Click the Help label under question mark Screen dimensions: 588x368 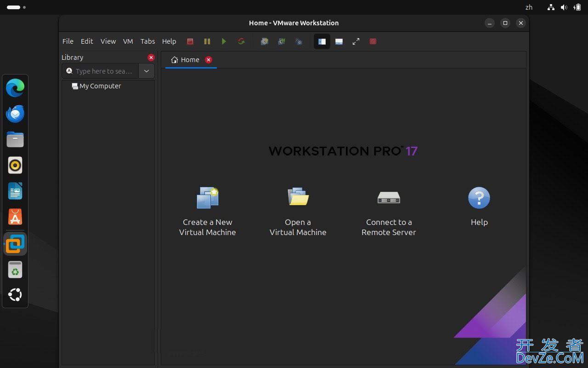tap(479, 222)
